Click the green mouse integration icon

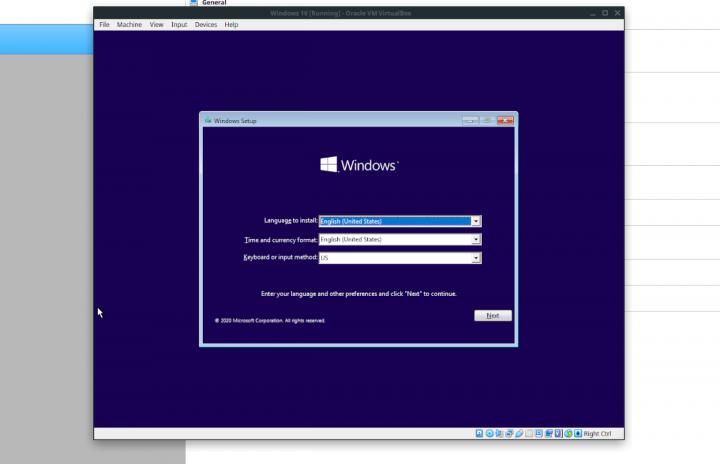pyautogui.click(x=568, y=433)
